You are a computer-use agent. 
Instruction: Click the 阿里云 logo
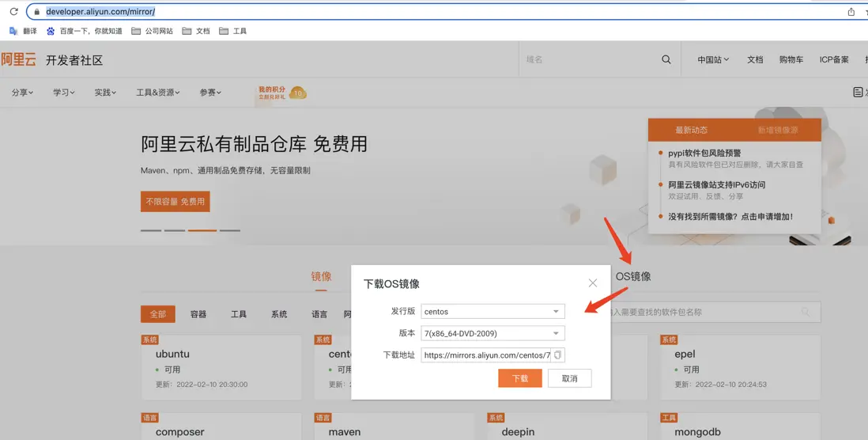point(18,60)
